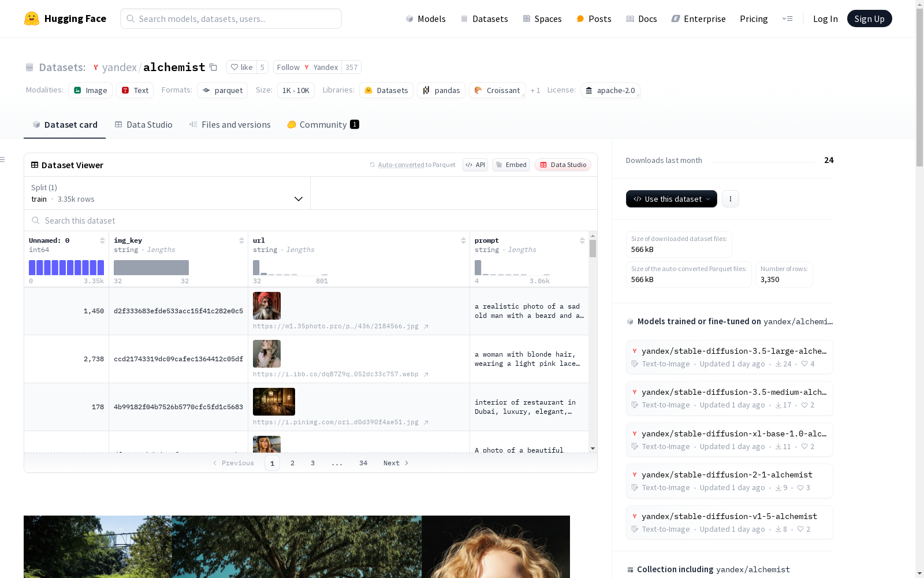
Task: Open Posts in top navigation
Action: click(x=594, y=18)
